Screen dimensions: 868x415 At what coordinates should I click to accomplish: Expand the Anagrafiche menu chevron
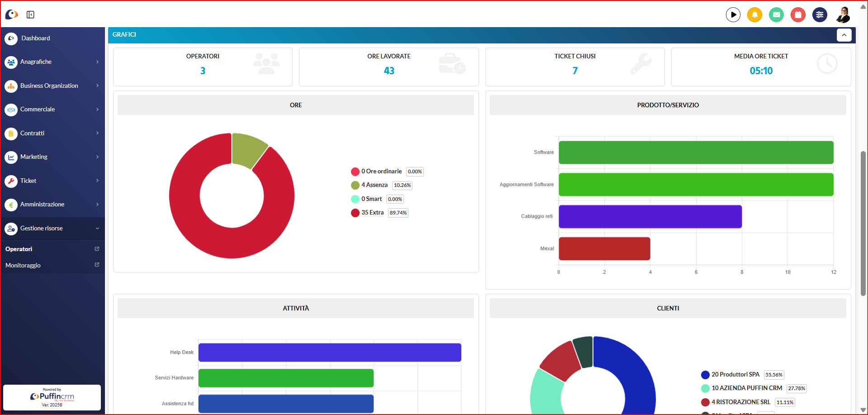pos(97,62)
